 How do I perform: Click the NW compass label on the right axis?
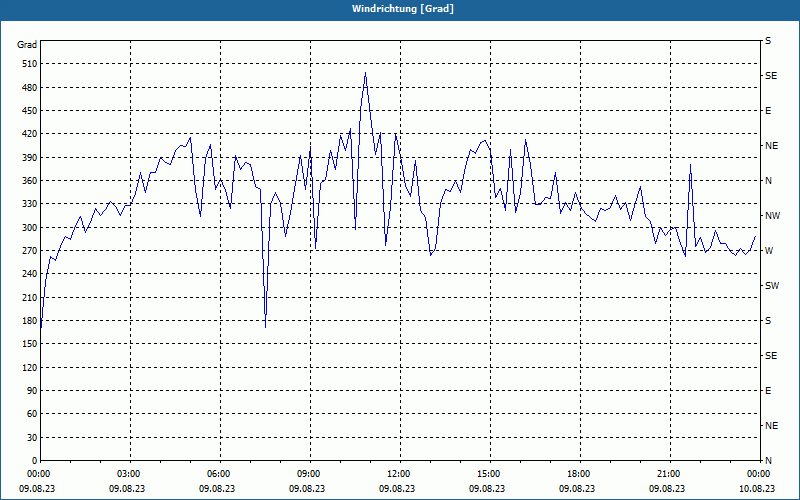pos(773,216)
